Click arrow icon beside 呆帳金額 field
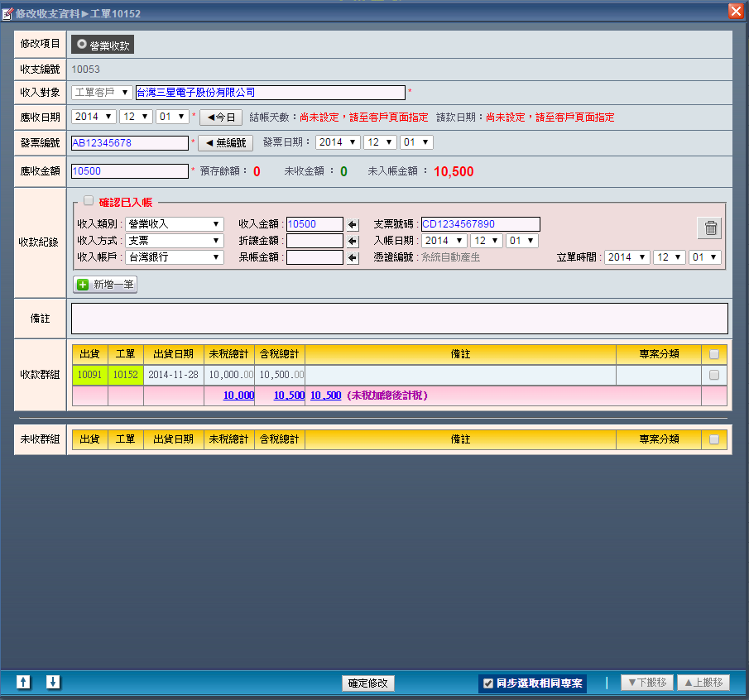This screenshot has height=700, width=749. [353, 257]
